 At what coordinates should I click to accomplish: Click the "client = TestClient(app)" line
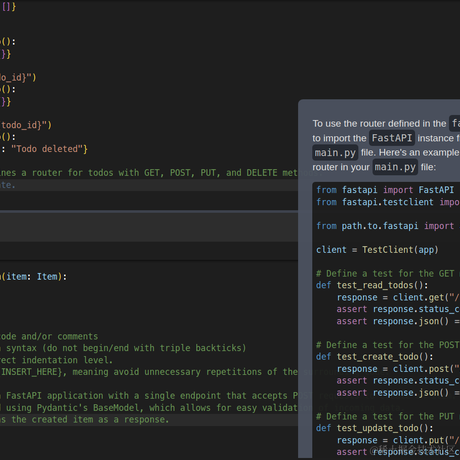click(377, 250)
